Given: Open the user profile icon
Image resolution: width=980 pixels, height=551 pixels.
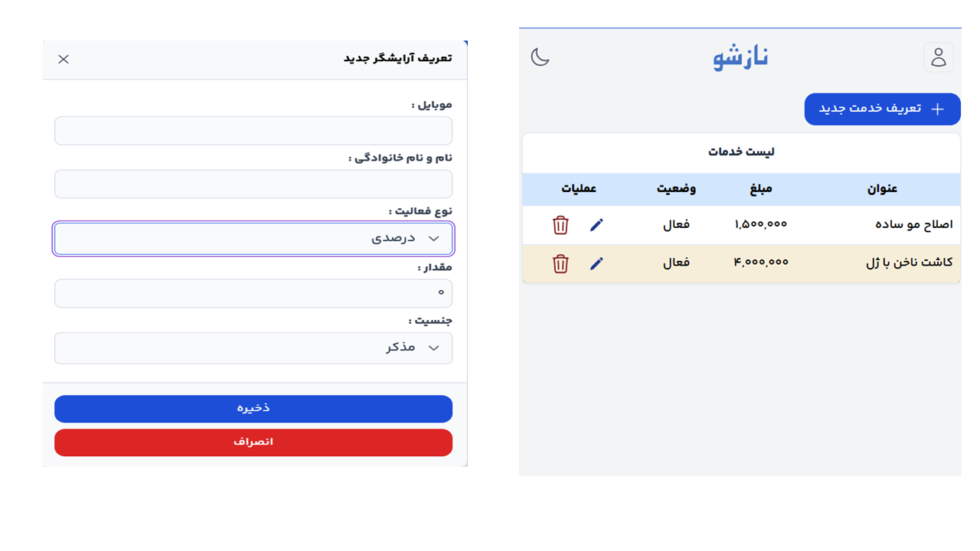Looking at the screenshot, I should tap(938, 57).
